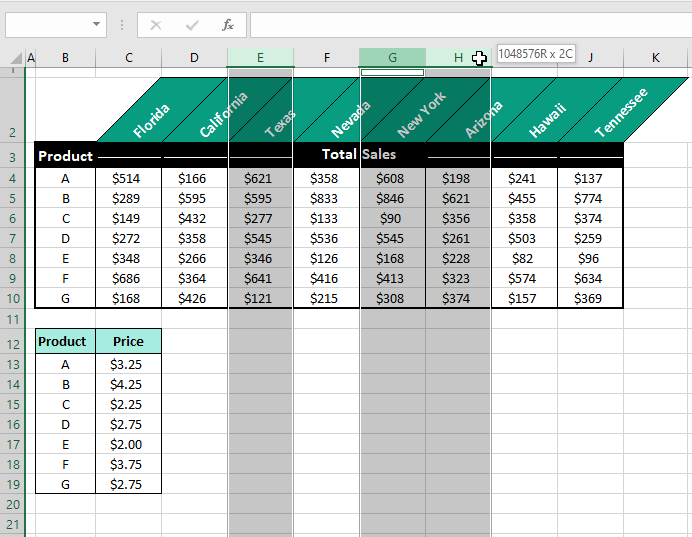This screenshot has height=537, width=692.
Task: Click the Enter checkmark icon in formula bar
Action: click(x=192, y=25)
